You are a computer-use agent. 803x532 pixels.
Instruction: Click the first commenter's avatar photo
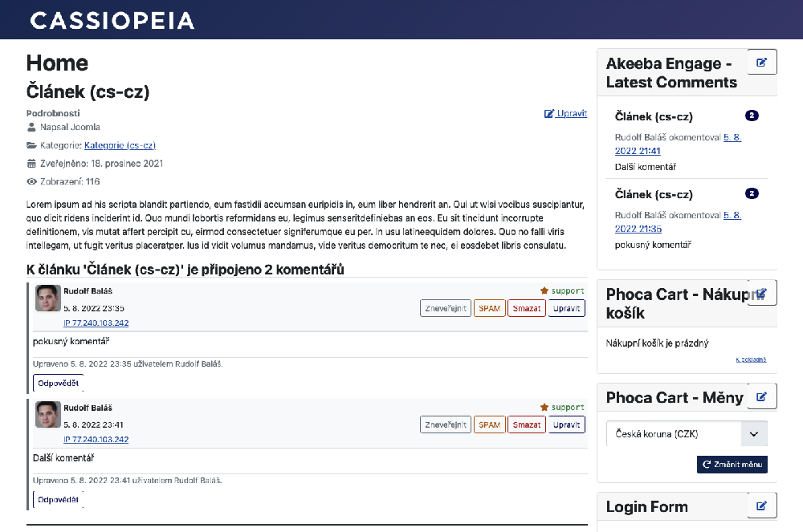pos(48,298)
